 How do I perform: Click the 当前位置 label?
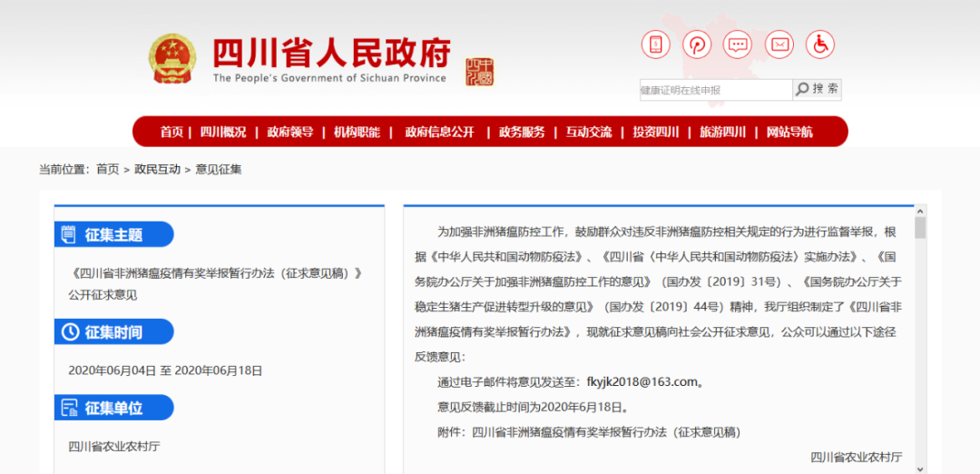pos(65,170)
